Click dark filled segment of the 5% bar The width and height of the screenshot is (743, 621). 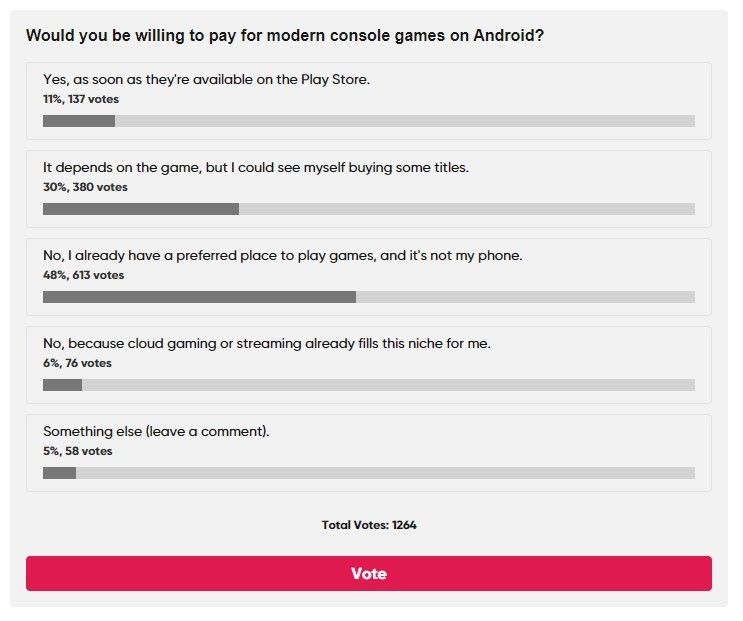click(59, 473)
